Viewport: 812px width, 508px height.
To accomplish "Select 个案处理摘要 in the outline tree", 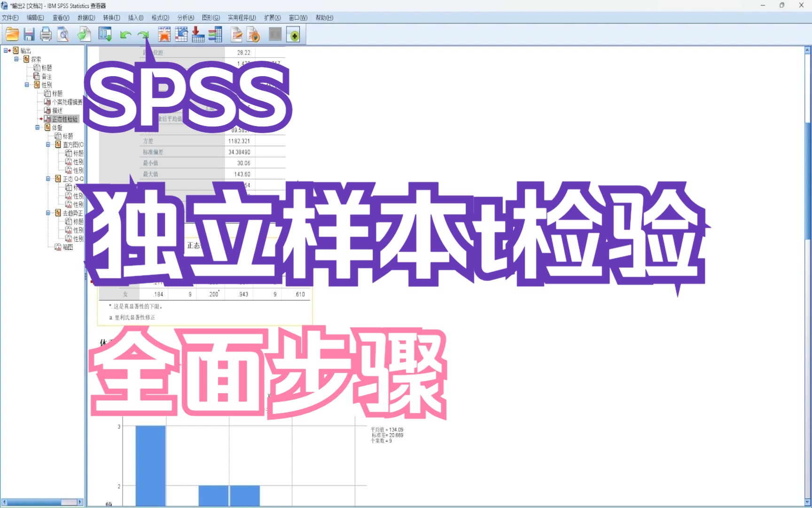I will click(67, 102).
